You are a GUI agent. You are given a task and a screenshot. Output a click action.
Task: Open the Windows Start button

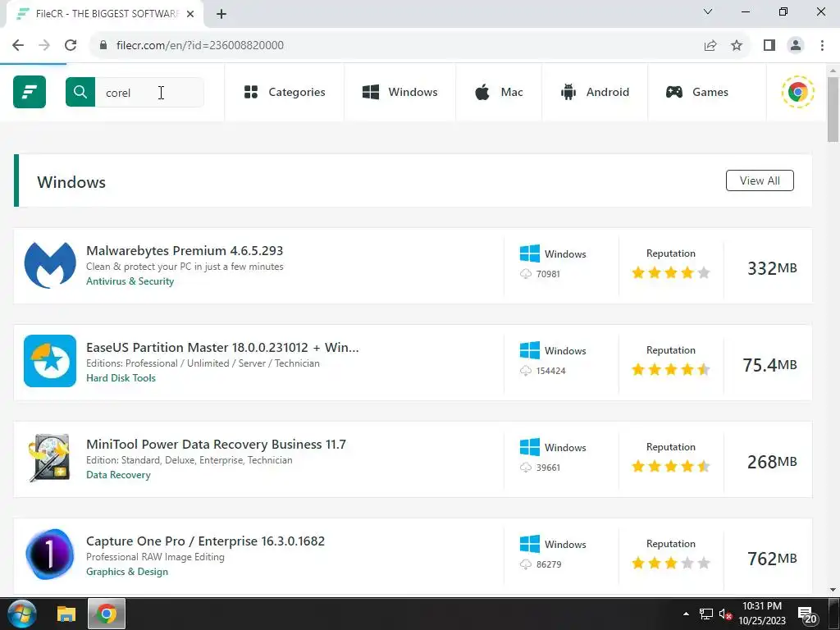22,614
